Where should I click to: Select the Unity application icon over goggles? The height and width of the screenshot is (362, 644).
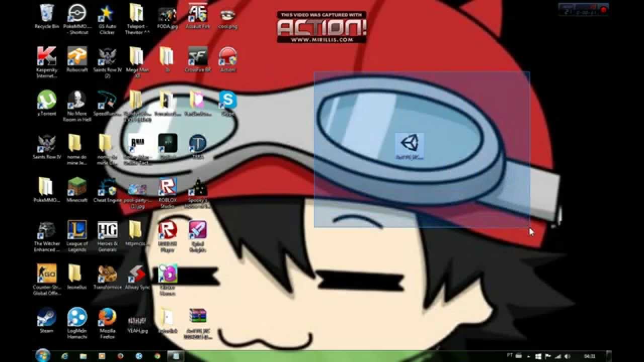409,147
